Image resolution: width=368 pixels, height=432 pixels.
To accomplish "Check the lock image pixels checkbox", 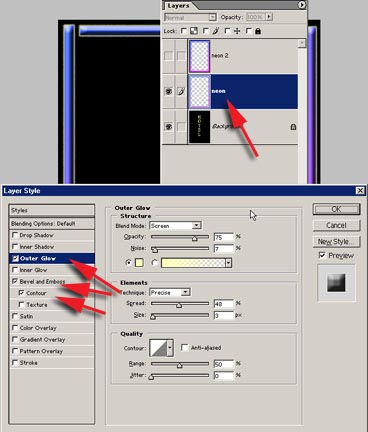I will tap(206, 31).
